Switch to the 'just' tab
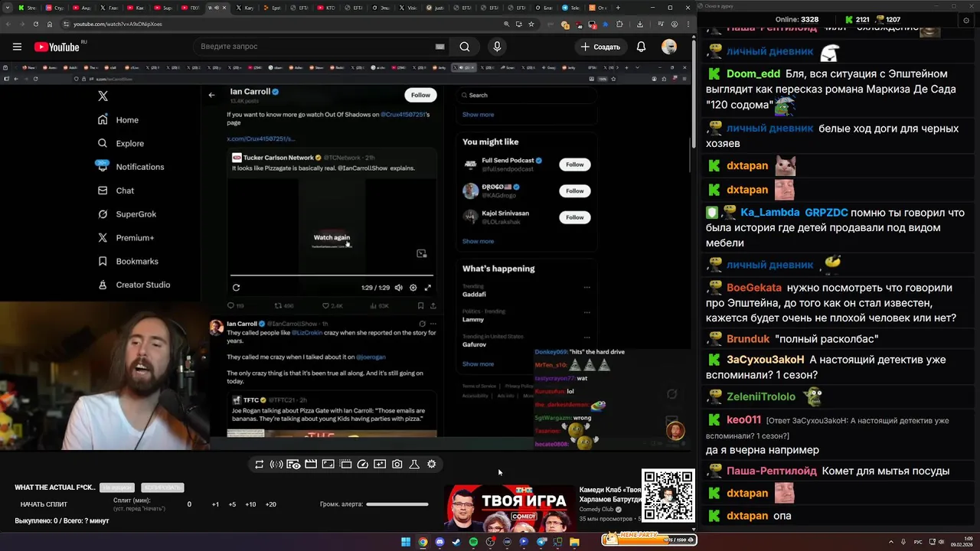Viewport: 980px width, 551px height. click(x=434, y=8)
